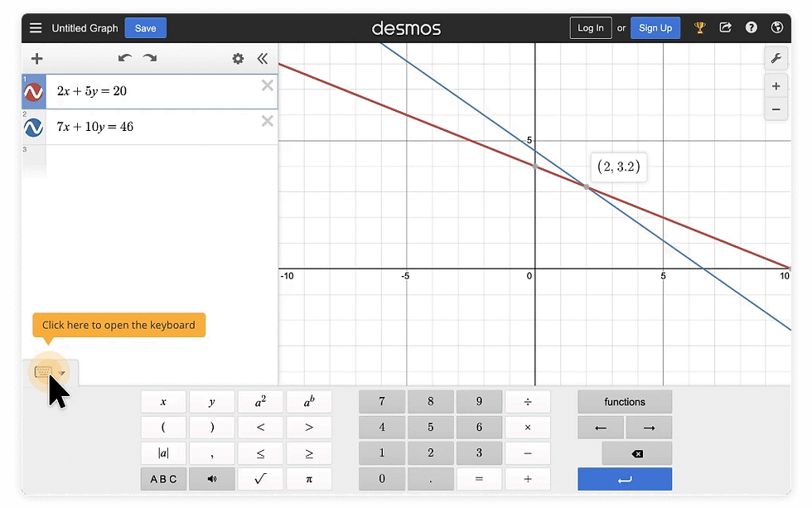The image size is (812, 508).
Task: Open graph settings wrench icon
Action: coord(776,58)
